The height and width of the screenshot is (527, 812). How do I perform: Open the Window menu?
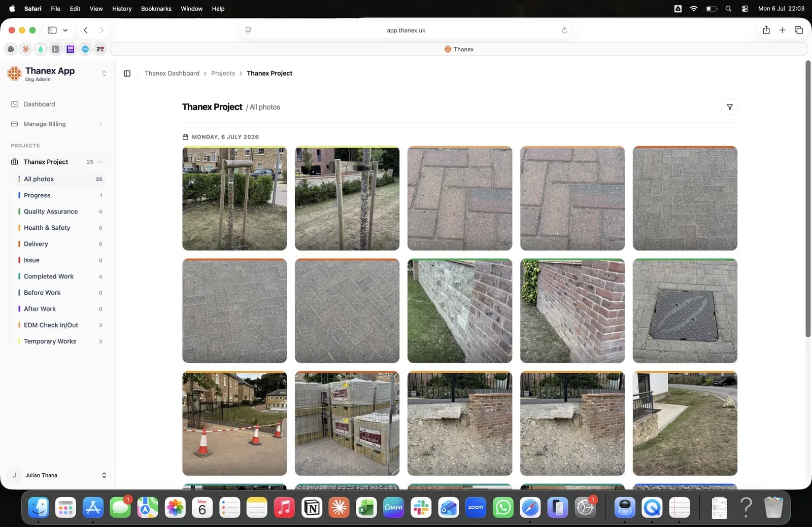click(x=191, y=9)
